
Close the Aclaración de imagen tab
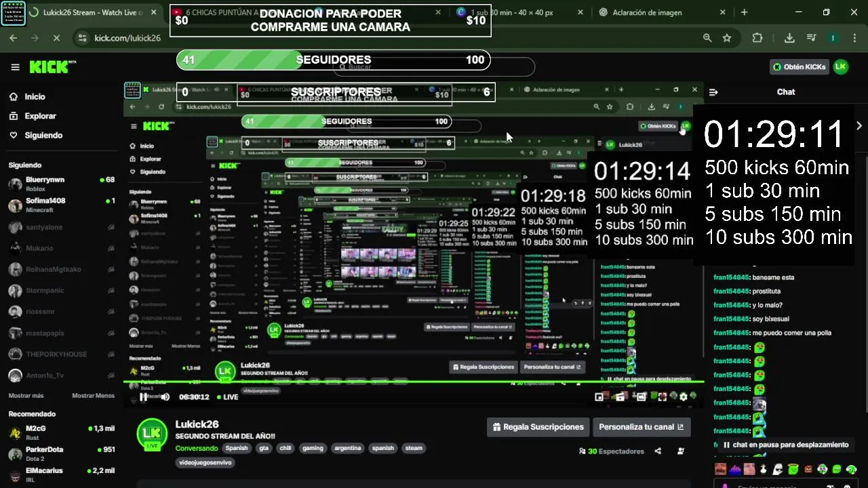point(724,12)
